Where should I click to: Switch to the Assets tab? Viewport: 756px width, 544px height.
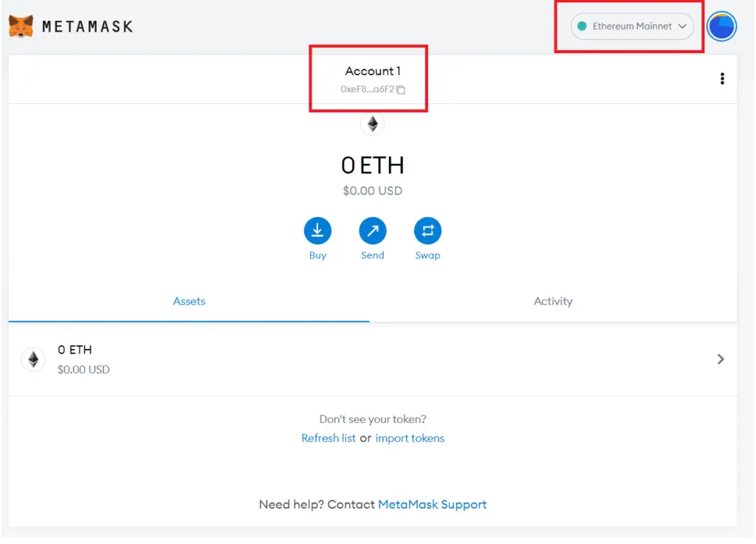[189, 302]
